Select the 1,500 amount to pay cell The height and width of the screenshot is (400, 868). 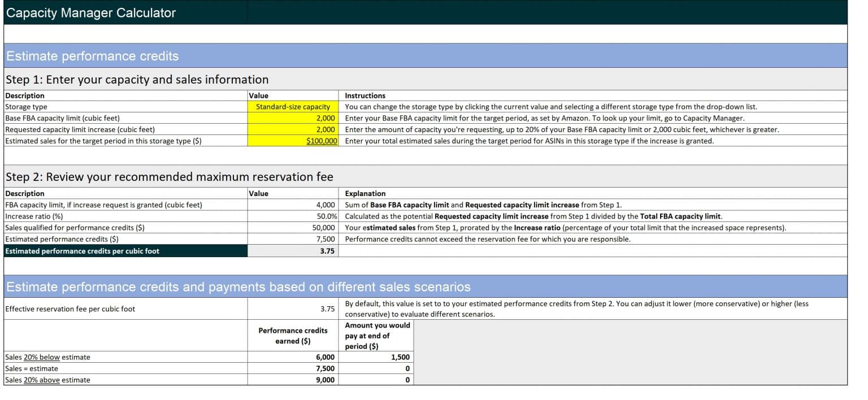[x=376, y=357]
